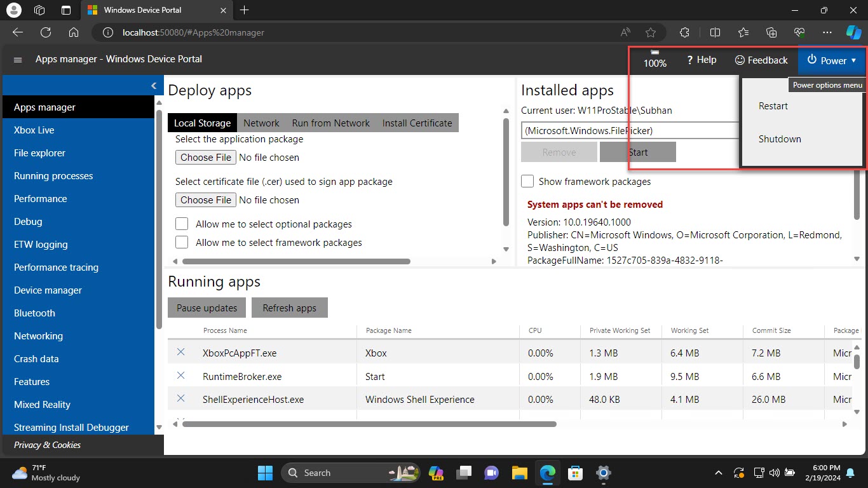Click the Refresh apps button
The height and width of the screenshot is (488, 868).
pyautogui.click(x=289, y=308)
